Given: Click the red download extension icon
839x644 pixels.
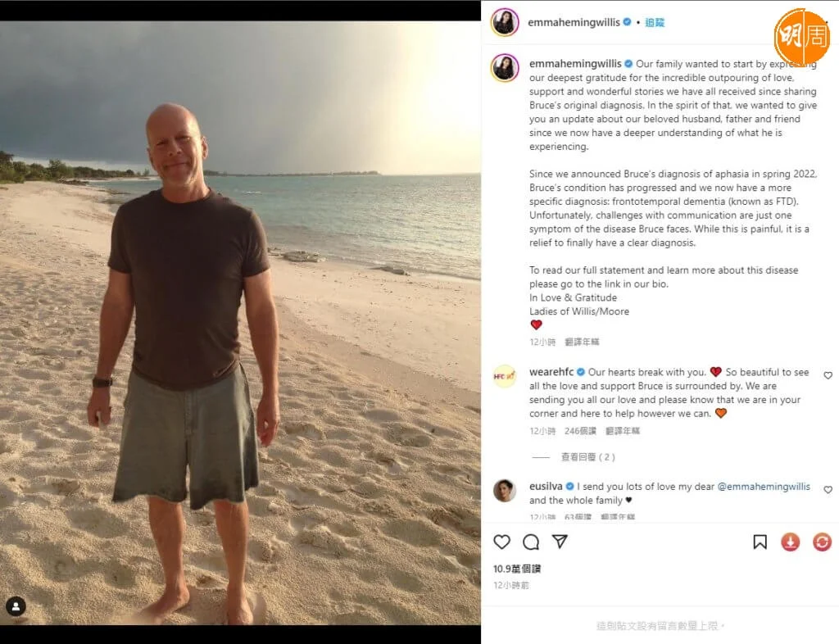Looking at the screenshot, I should click(791, 542).
